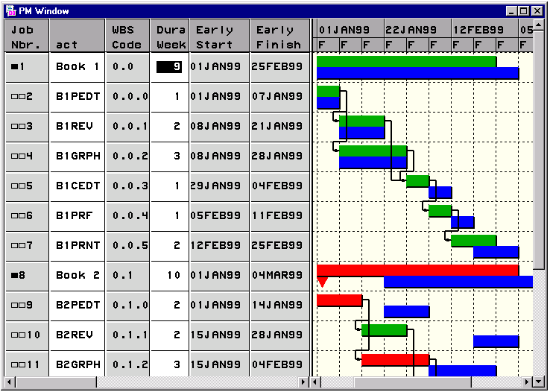Click the B1GRPH duration value 3
Image resolution: width=550 pixels, height=392 pixels.
tap(169, 157)
